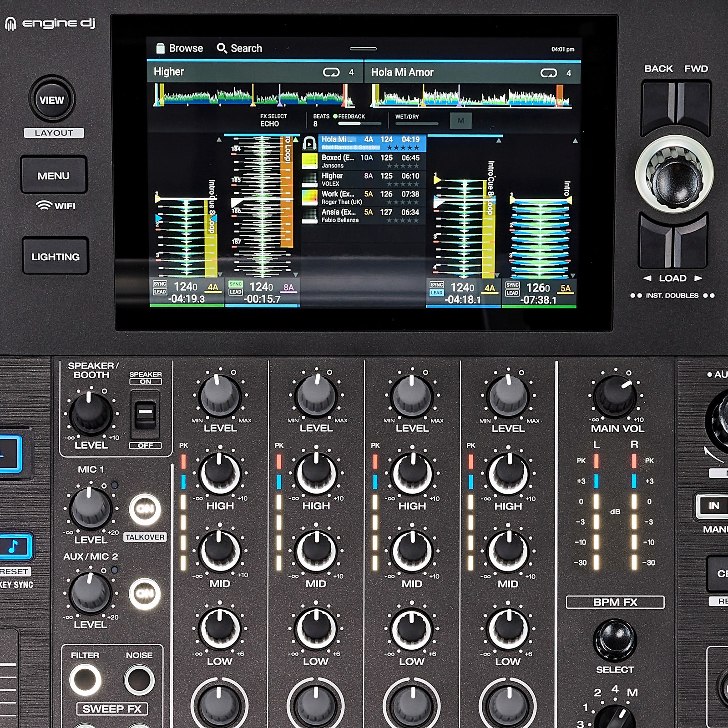Toggle LEAD on the -00:15.7 deck
Image resolution: width=728 pixels, height=728 pixels.
coord(235,292)
